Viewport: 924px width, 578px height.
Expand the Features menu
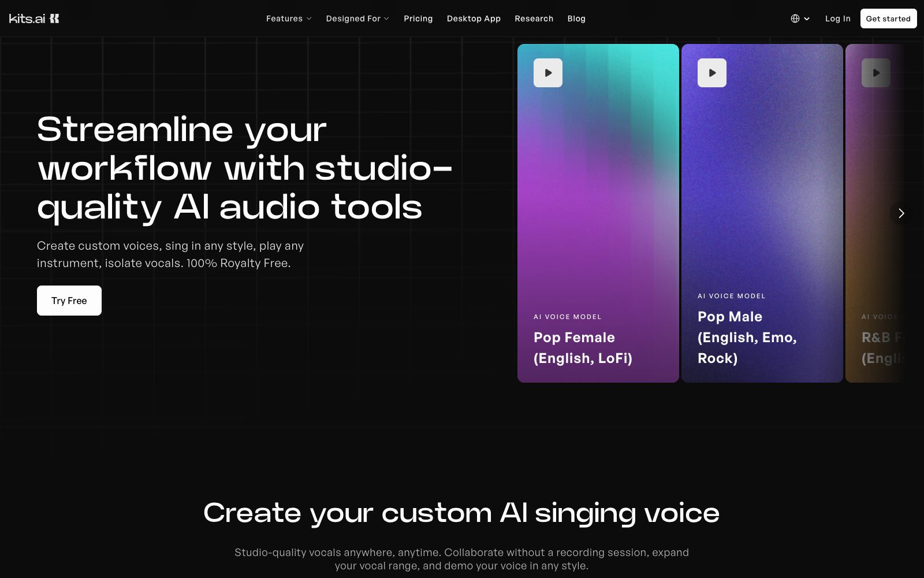[x=289, y=18]
